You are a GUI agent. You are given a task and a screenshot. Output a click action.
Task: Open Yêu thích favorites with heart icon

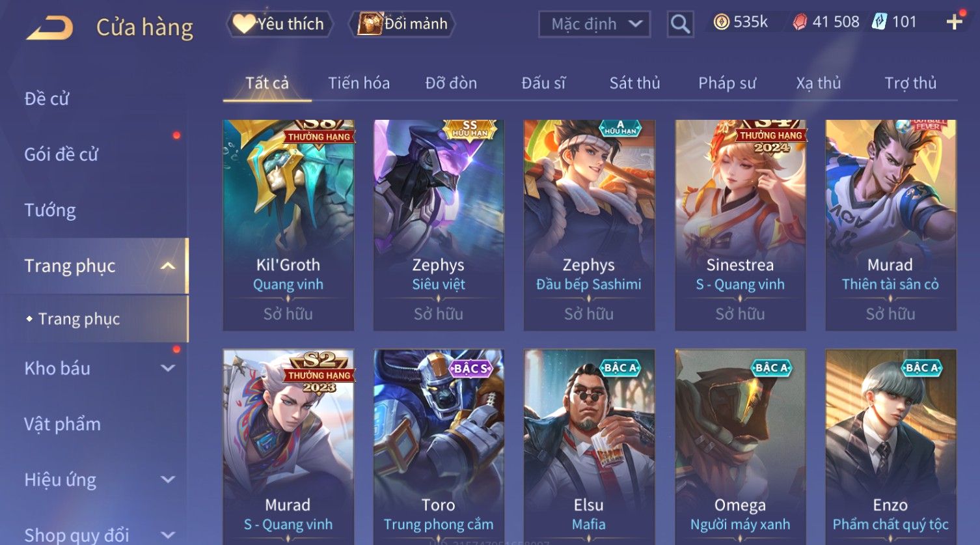[x=280, y=24]
